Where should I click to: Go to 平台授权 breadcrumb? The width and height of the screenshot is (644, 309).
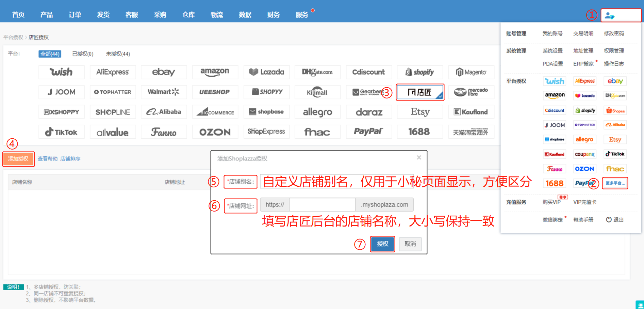[x=13, y=37]
